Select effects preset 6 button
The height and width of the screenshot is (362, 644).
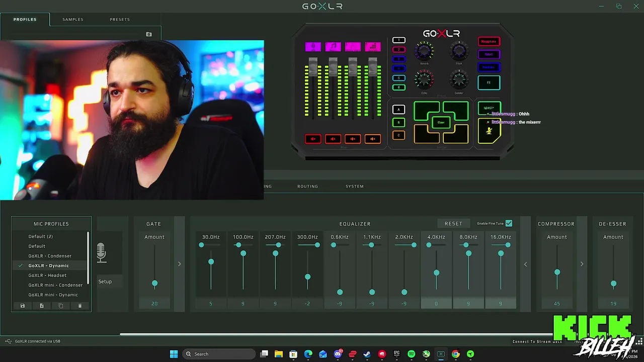coord(398,87)
